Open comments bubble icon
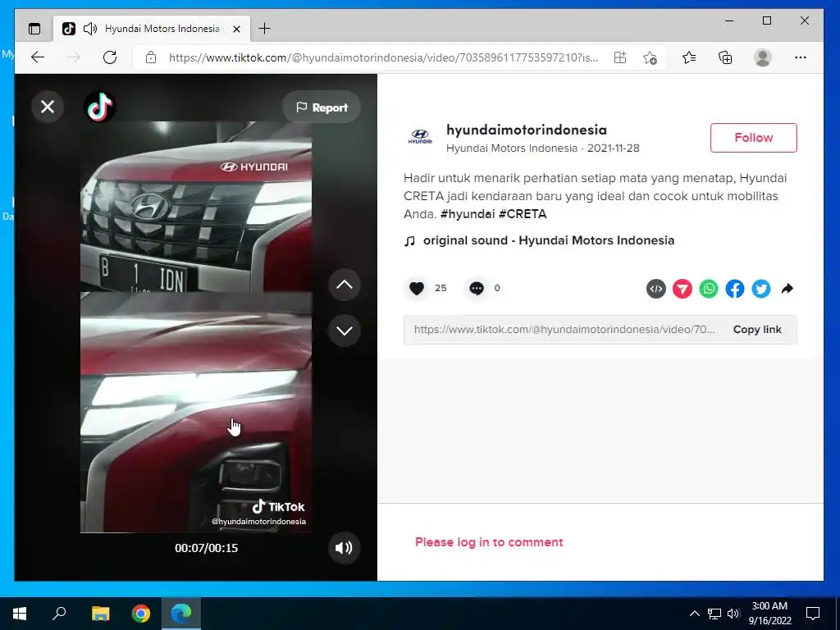 coord(477,288)
